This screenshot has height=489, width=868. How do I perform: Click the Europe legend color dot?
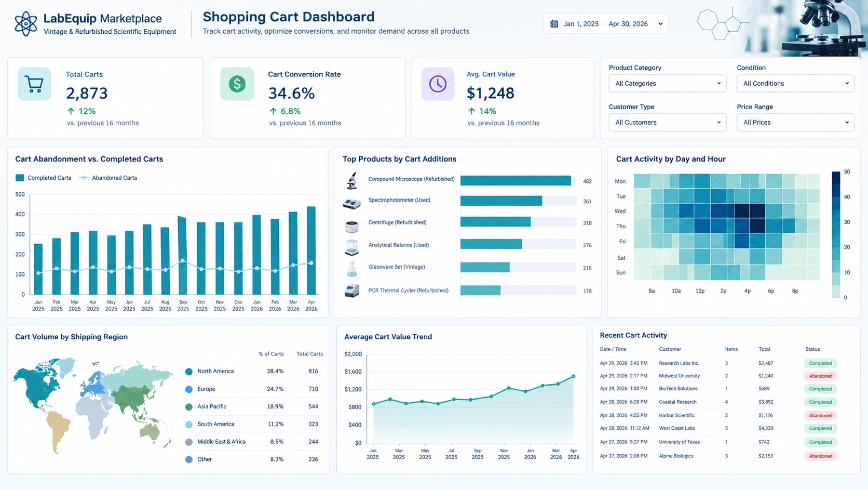pyautogui.click(x=189, y=389)
